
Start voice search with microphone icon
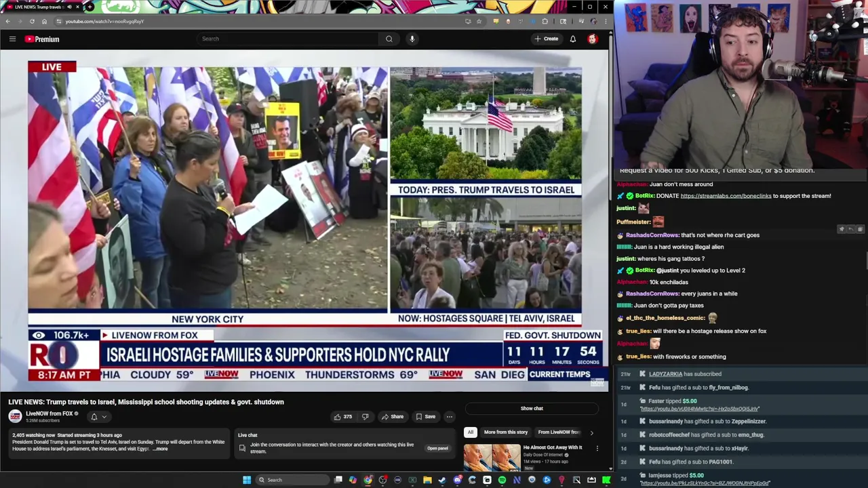pos(412,39)
